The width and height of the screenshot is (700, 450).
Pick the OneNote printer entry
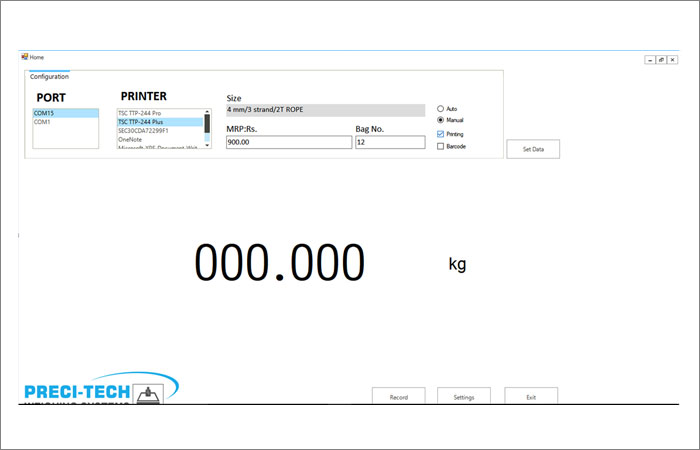point(160,139)
